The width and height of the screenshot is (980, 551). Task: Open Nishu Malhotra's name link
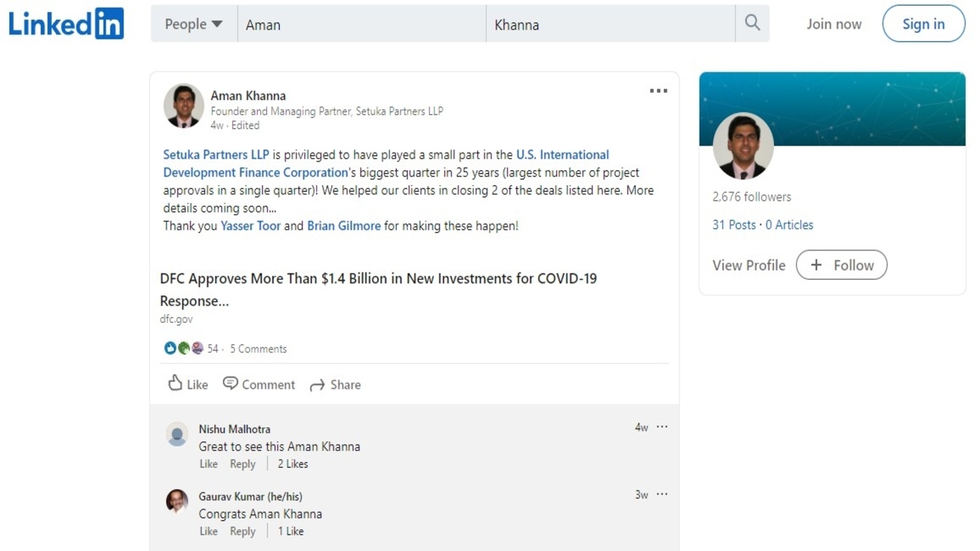click(x=235, y=429)
